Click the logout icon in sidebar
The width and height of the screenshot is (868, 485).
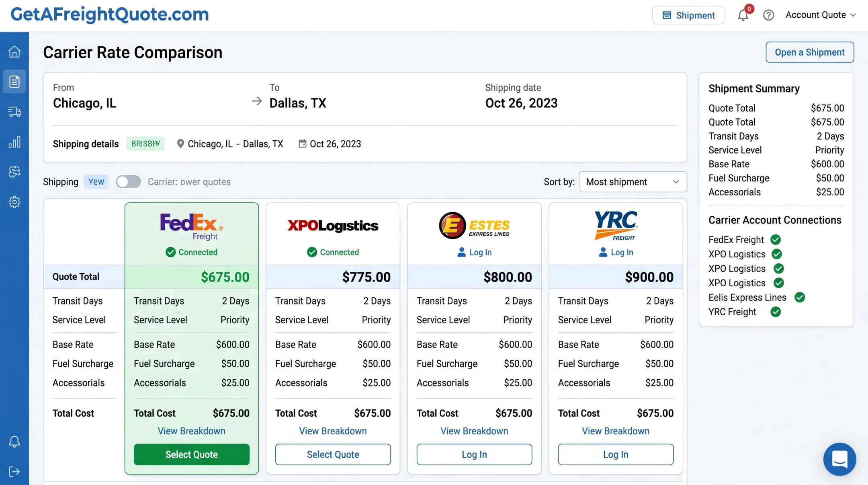(x=14, y=471)
